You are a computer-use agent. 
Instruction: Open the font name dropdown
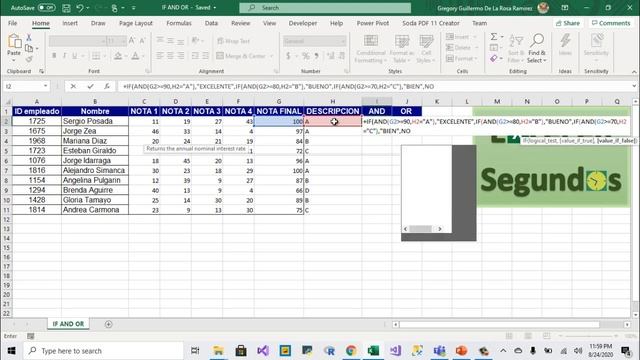[x=103, y=41]
